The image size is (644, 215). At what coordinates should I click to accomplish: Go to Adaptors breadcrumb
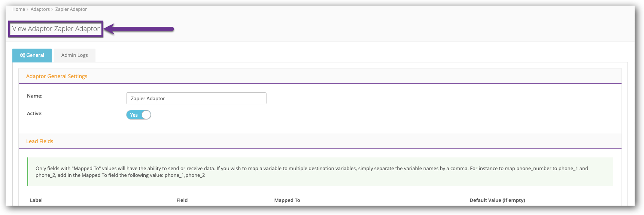click(x=40, y=9)
